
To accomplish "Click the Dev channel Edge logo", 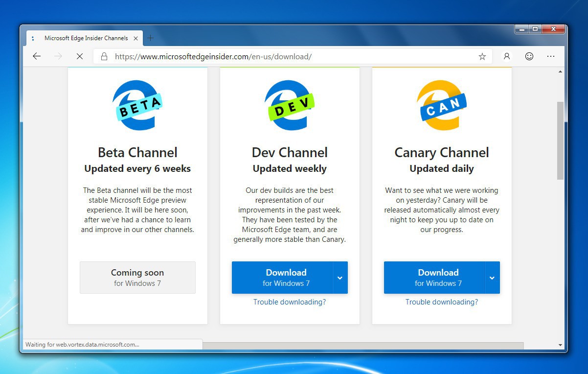I will (x=290, y=105).
